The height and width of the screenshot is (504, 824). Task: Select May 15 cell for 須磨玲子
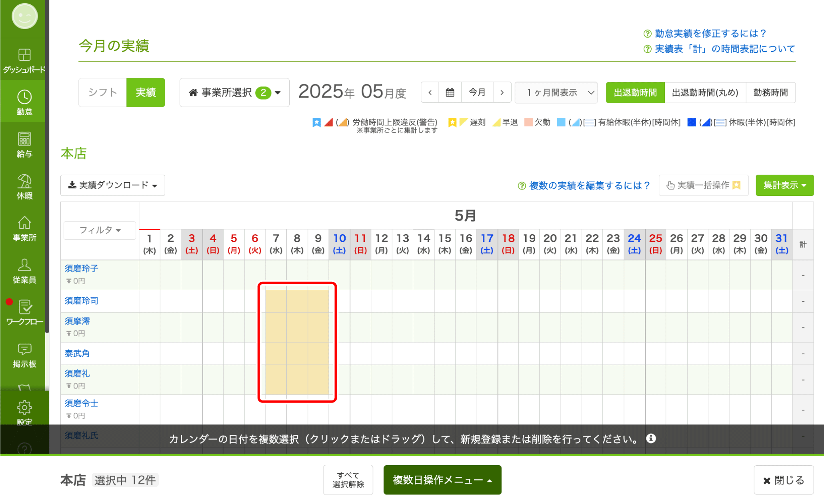(445, 275)
